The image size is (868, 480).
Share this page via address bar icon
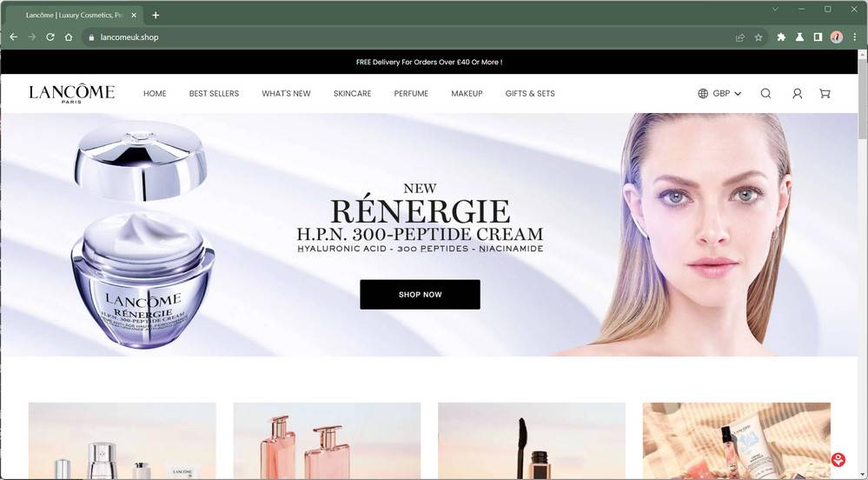pos(740,37)
